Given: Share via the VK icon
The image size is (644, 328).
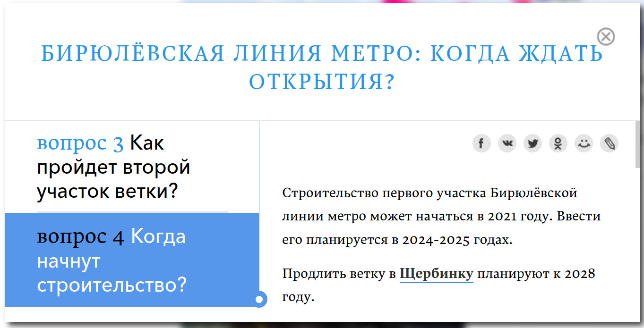Looking at the screenshot, I should tap(507, 143).
